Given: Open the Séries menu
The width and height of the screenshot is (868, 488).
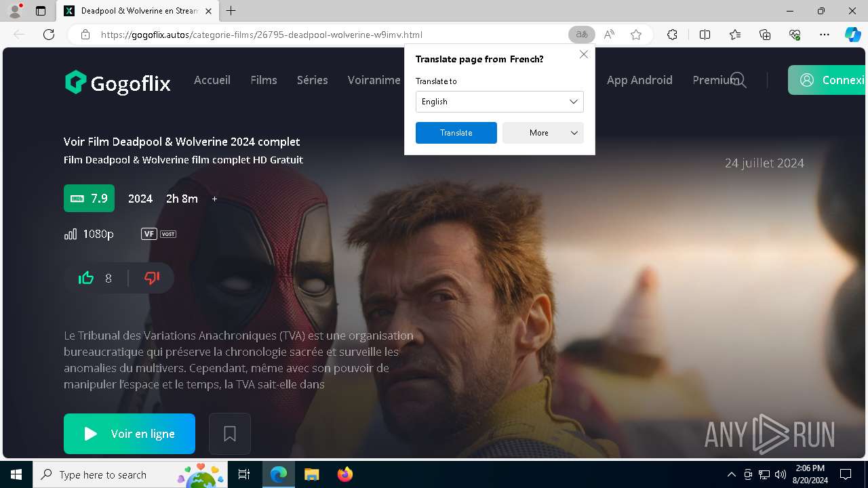Looking at the screenshot, I should coord(313,80).
